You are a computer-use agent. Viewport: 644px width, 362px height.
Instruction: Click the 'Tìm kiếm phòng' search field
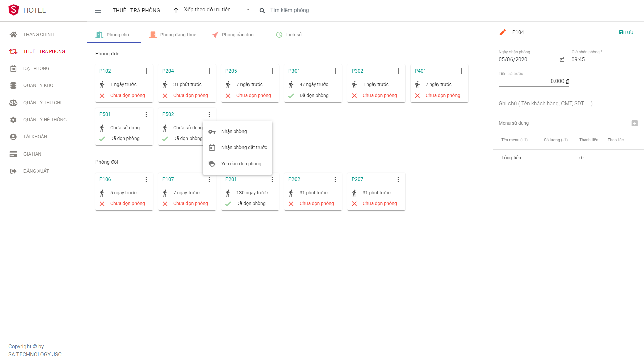(x=305, y=10)
